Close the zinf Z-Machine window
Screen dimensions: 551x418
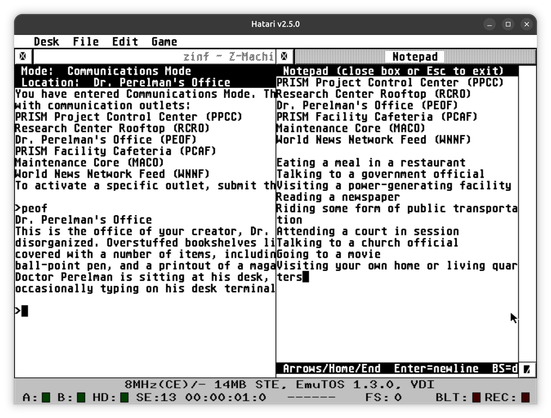(23, 56)
